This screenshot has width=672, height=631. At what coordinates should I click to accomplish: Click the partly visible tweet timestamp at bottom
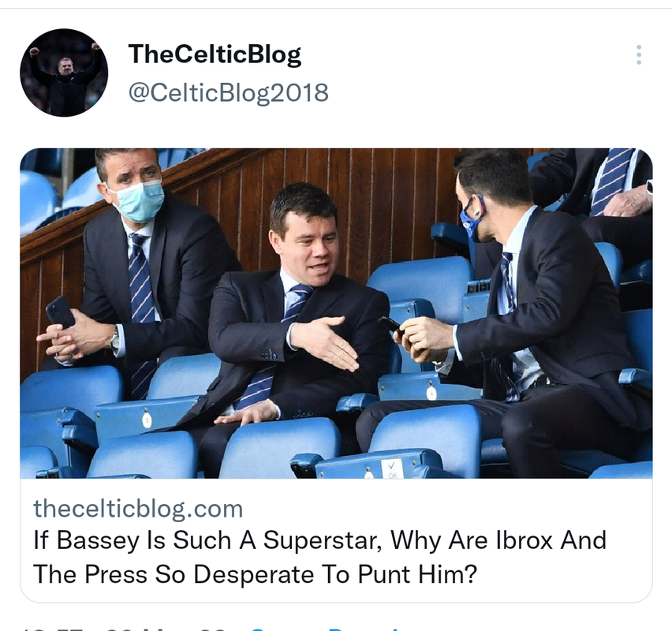pos(123,628)
